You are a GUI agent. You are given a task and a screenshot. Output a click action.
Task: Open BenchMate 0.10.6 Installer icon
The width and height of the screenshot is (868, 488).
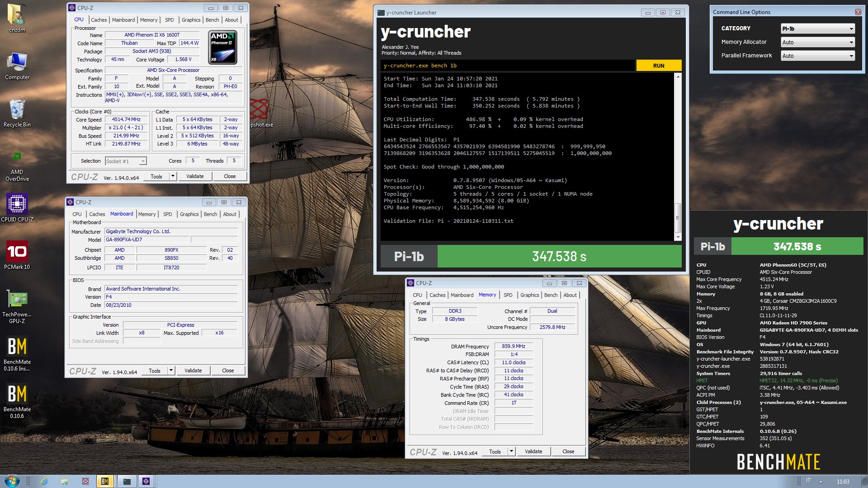coord(17,354)
